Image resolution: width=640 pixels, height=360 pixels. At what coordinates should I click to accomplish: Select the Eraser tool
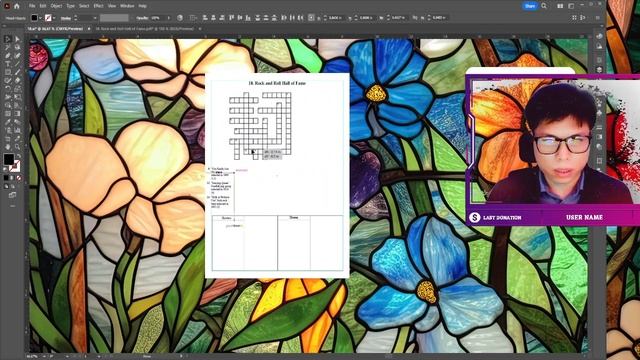[17, 80]
